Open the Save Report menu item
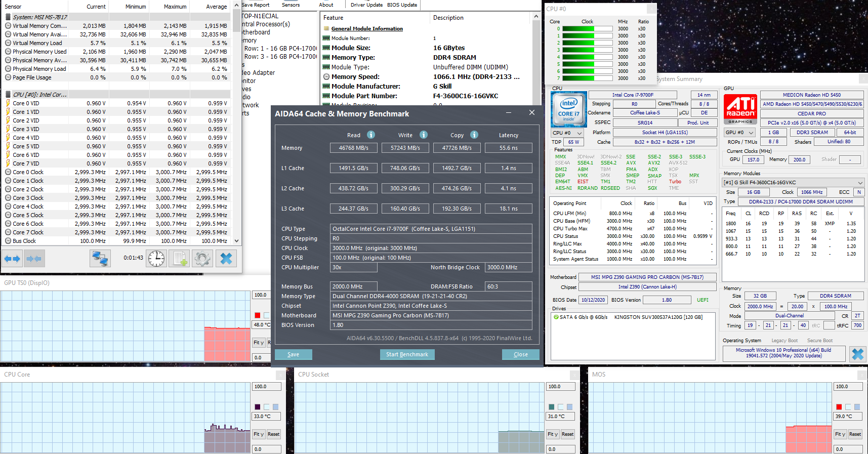Screen dimensions: 868x454 [x=256, y=5]
